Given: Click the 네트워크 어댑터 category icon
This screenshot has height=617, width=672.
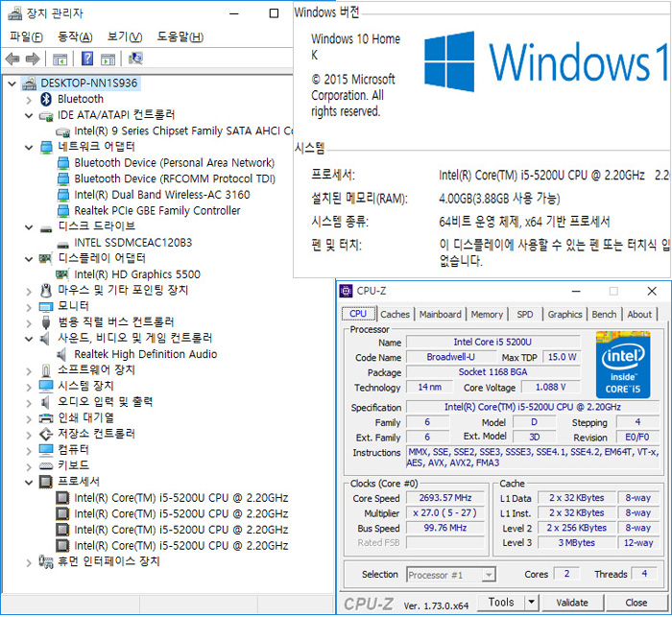Looking at the screenshot, I should pyautogui.click(x=46, y=148).
